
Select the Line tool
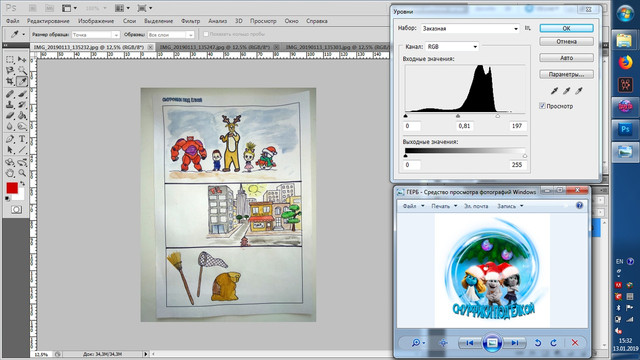pyautogui.click(x=22, y=150)
